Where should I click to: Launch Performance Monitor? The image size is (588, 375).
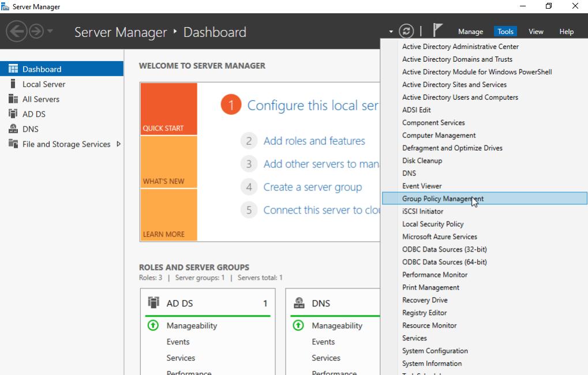[485, 275]
